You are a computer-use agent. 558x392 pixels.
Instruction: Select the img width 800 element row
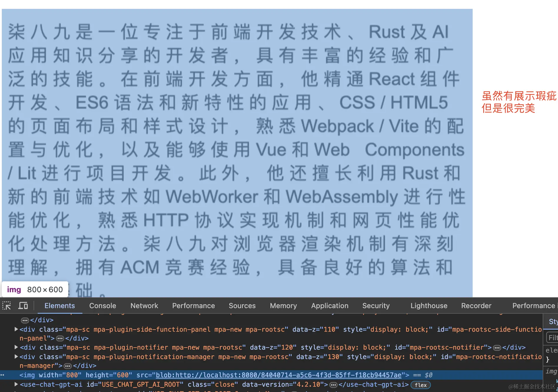(x=271, y=375)
